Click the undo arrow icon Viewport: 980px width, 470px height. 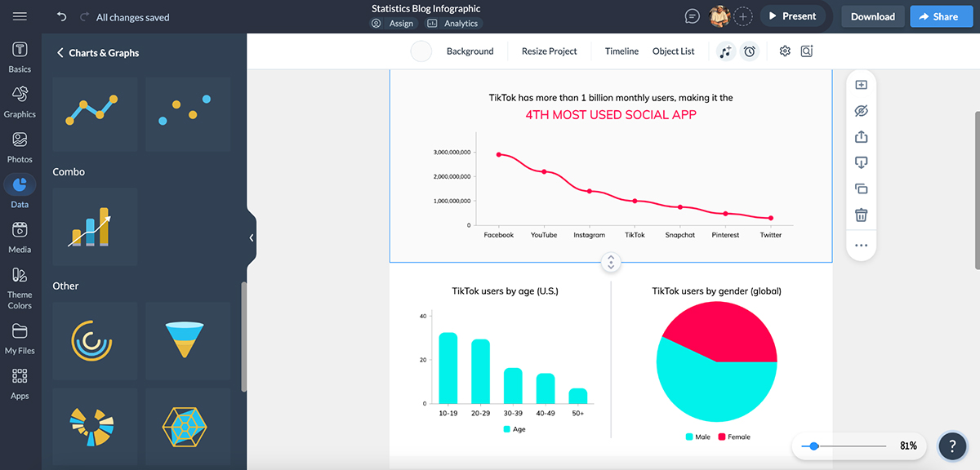pos(62,16)
